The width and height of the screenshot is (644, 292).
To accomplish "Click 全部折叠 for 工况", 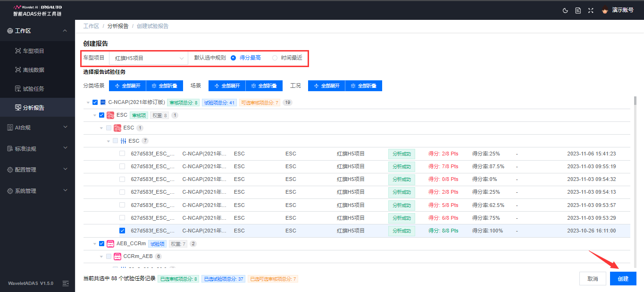I will point(364,86).
